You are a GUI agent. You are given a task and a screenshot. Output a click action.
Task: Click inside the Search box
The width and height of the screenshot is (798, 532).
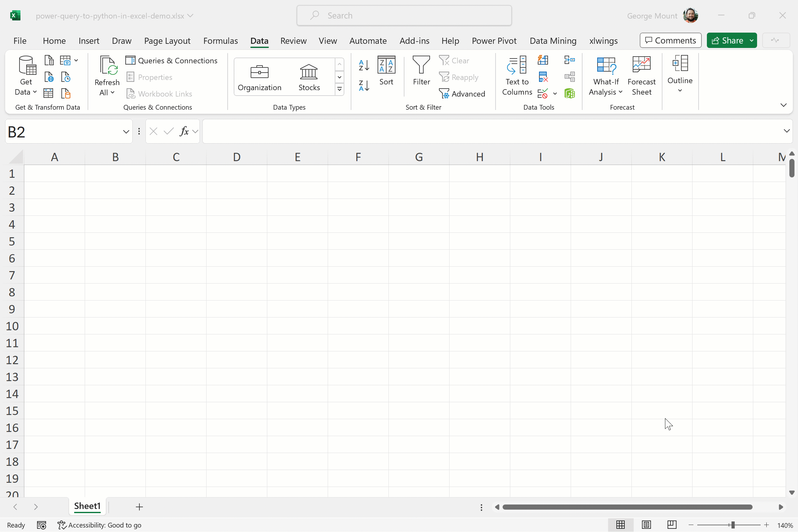[x=404, y=16]
